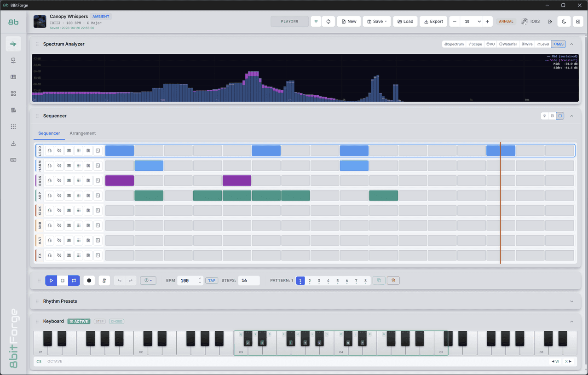Click the logout icon next to username

550,21
